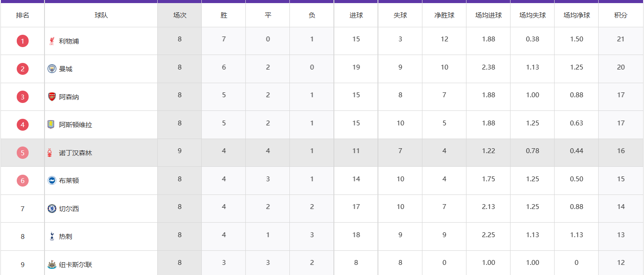Sort by the 净胜球 header
Screen dimensions: 644x275
[x=444, y=15]
